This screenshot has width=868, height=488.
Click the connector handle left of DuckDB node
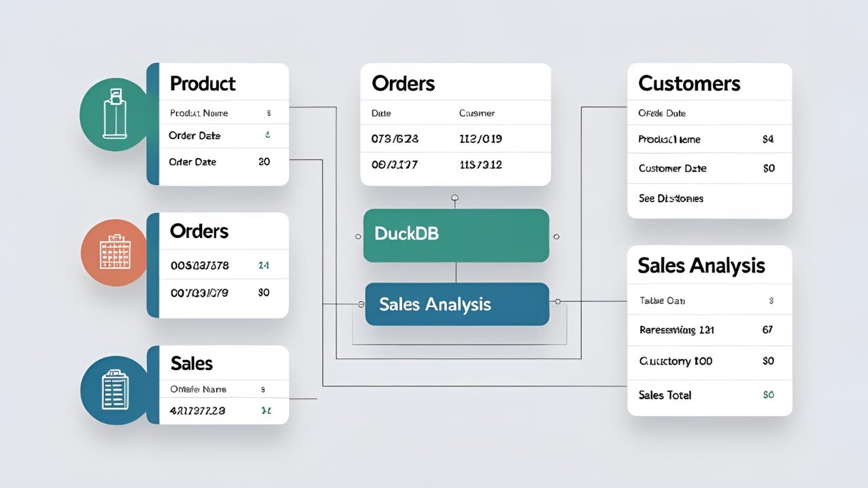(x=358, y=237)
